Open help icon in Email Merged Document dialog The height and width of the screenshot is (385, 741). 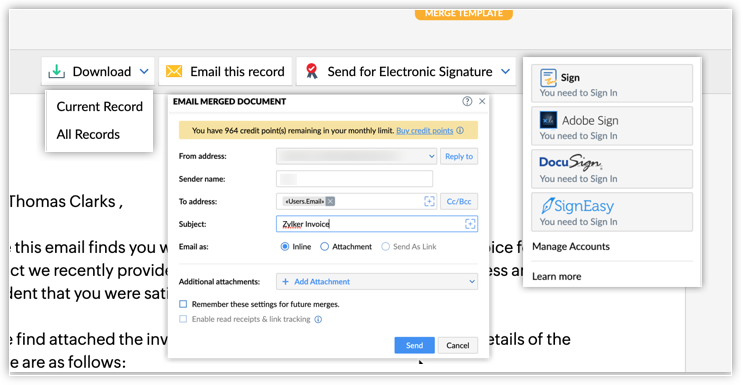[467, 101]
